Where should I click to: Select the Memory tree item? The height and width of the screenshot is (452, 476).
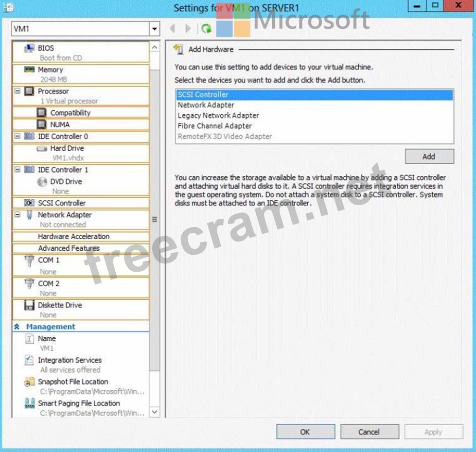[81, 74]
